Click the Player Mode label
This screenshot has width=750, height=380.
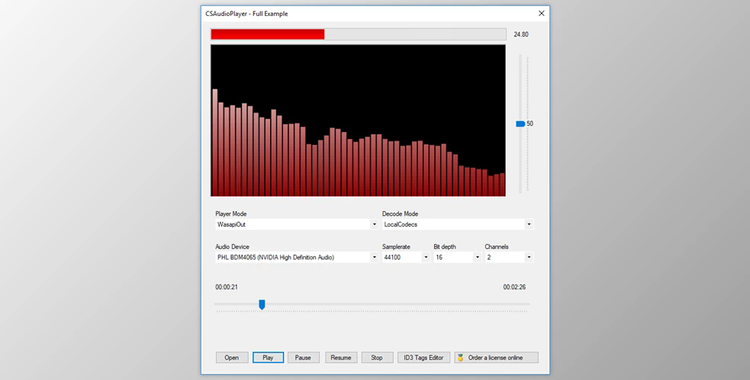point(231,214)
